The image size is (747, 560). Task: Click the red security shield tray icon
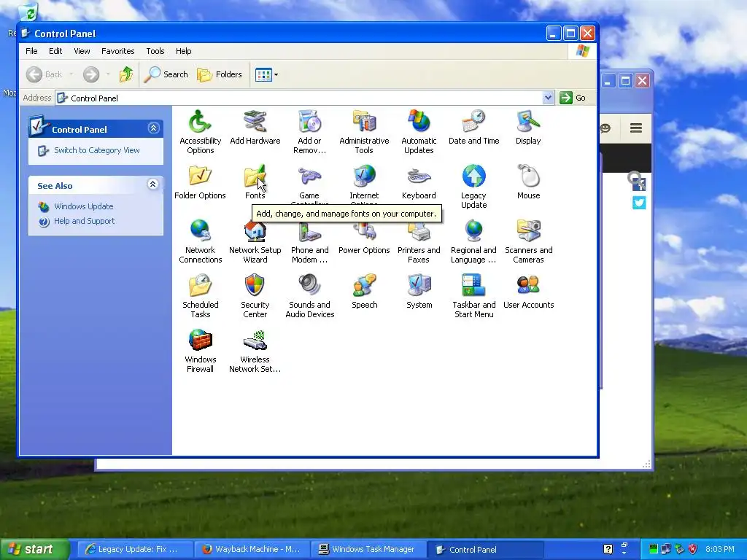(x=693, y=549)
